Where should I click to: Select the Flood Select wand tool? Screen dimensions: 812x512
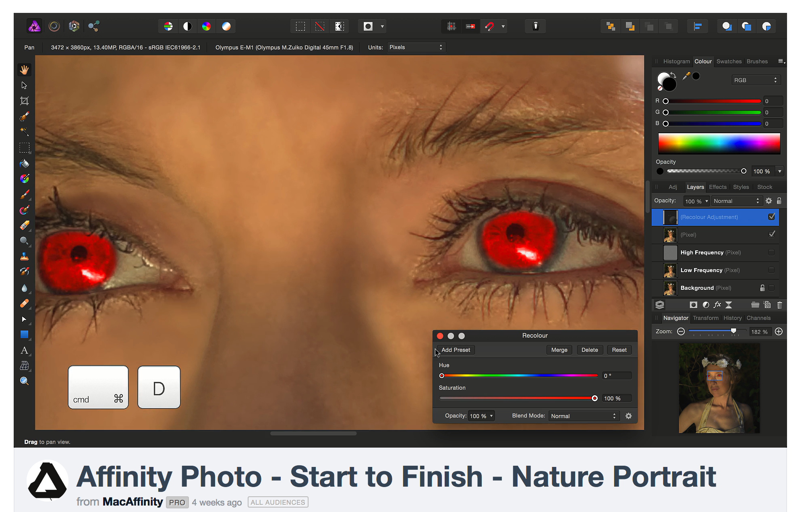pyautogui.click(x=24, y=132)
